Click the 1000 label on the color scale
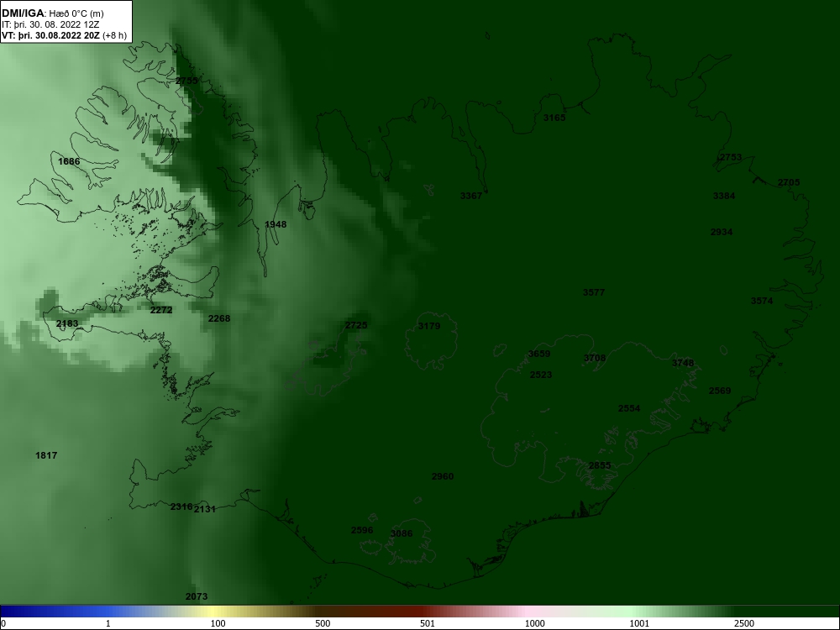 click(534, 623)
